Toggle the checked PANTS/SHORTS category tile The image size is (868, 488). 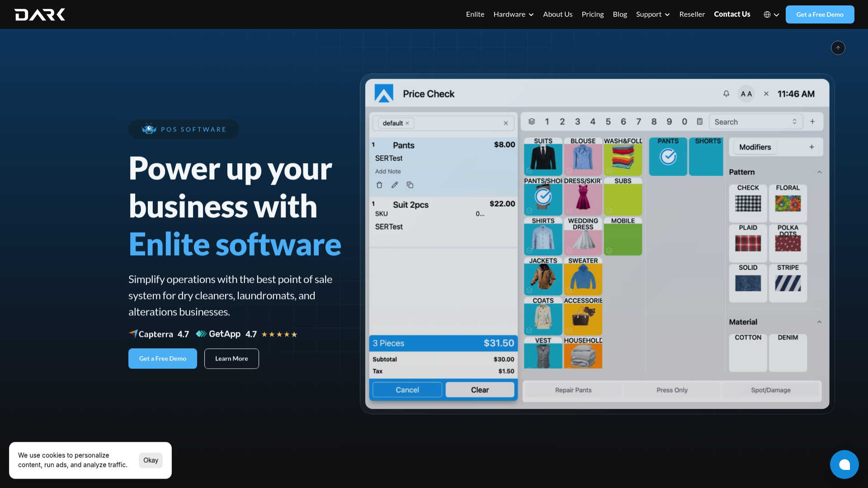[543, 196]
